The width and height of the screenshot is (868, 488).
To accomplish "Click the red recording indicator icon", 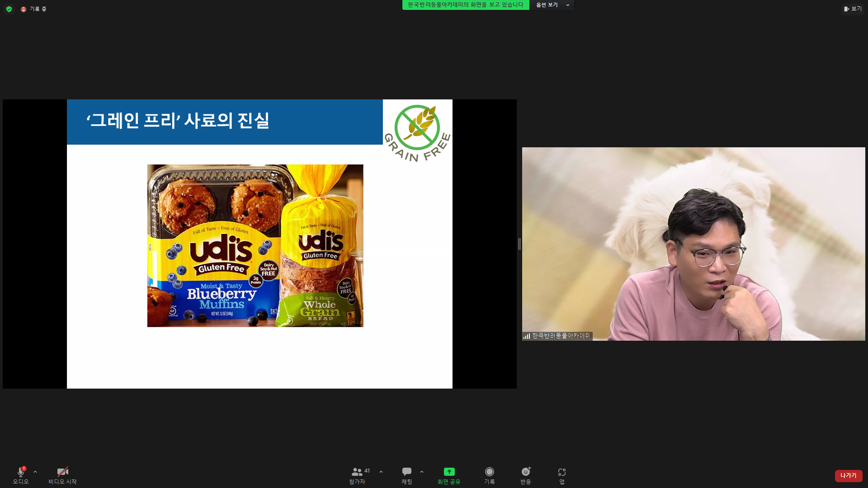I will (x=24, y=9).
